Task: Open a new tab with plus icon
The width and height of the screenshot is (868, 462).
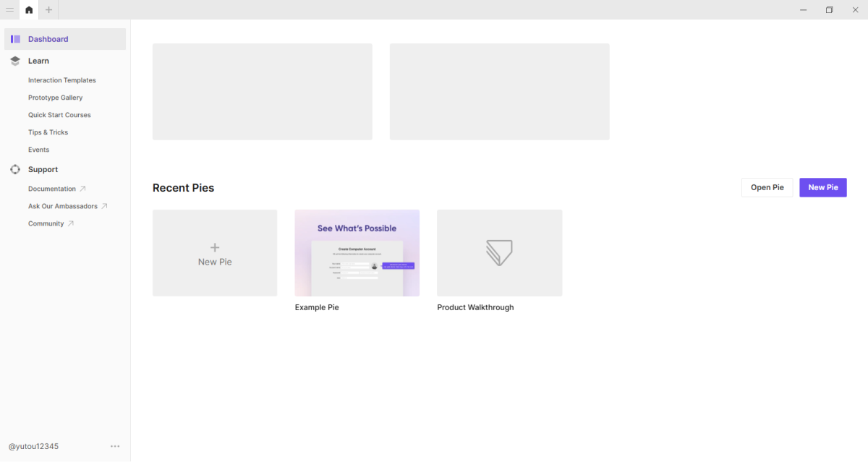Action: tap(48, 9)
